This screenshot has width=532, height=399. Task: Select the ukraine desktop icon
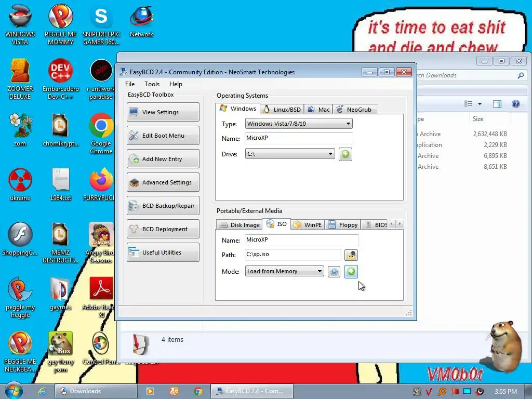tap(20, 184)
